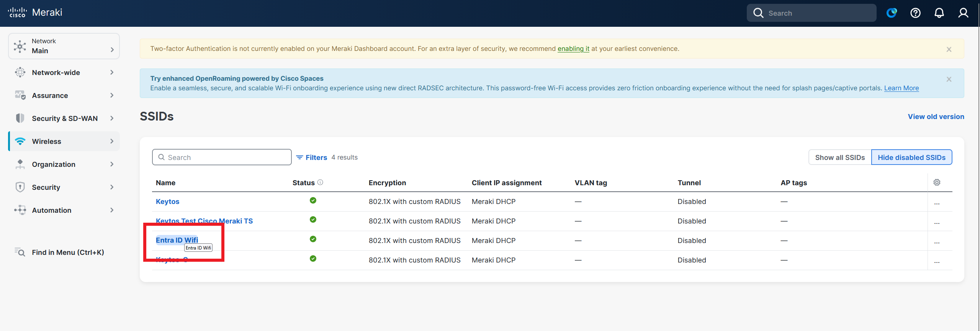980x331 pixels.
Task: Select Hide disabled SSIDs toggle option
Action: (911, 157)
